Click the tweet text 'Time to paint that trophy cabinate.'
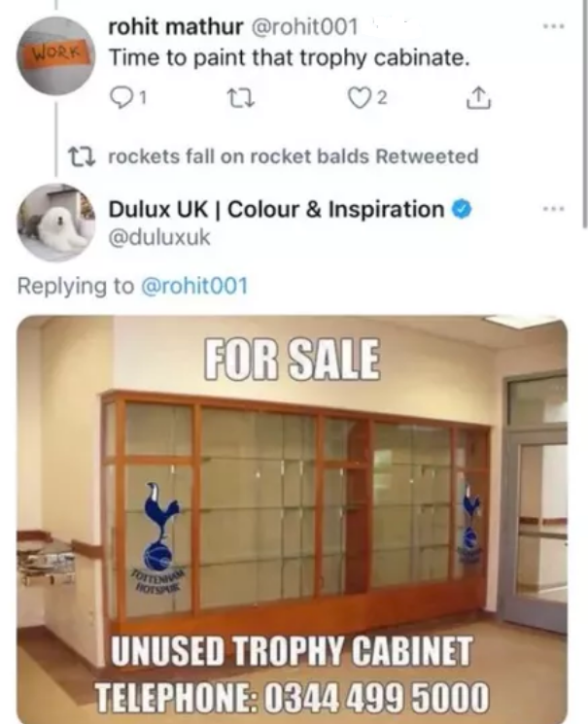Viewport: 588px width, 724px height. coord(290,57)
